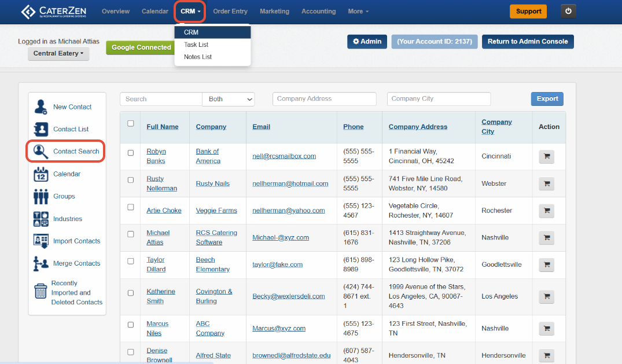Check the box for Rusty Nellerman
The width and height of the screenshot is (622, 364).
[131, 180]
